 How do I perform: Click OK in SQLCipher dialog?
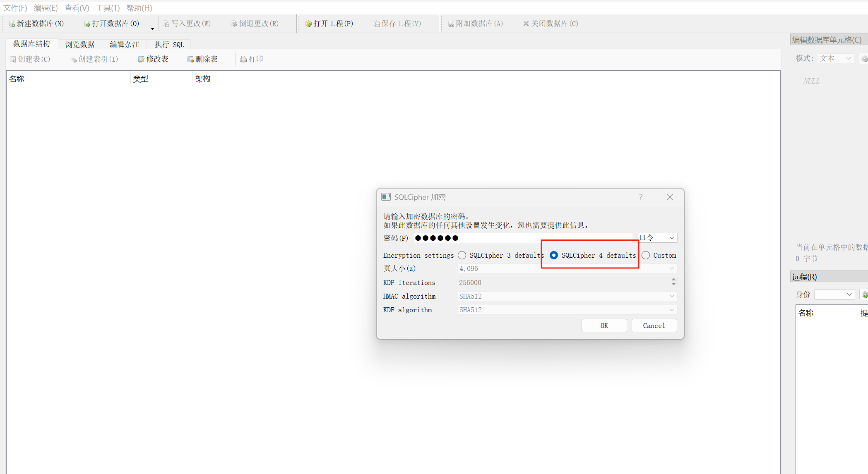click(604, 326)
